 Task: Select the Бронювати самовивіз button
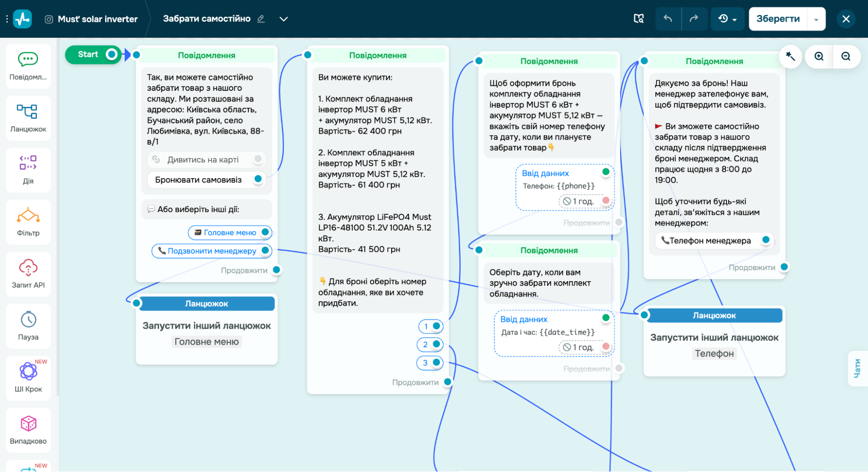tap(206, 179)
